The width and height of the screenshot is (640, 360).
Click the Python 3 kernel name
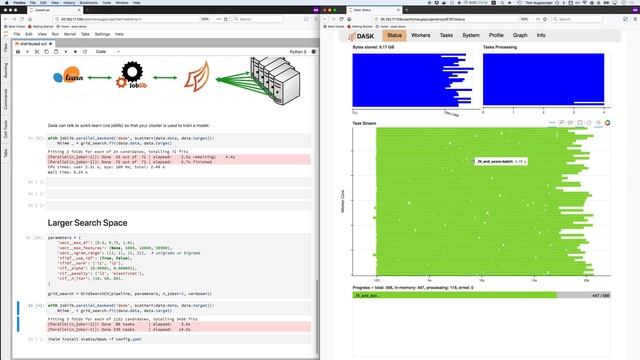click(x=298, y=52)
